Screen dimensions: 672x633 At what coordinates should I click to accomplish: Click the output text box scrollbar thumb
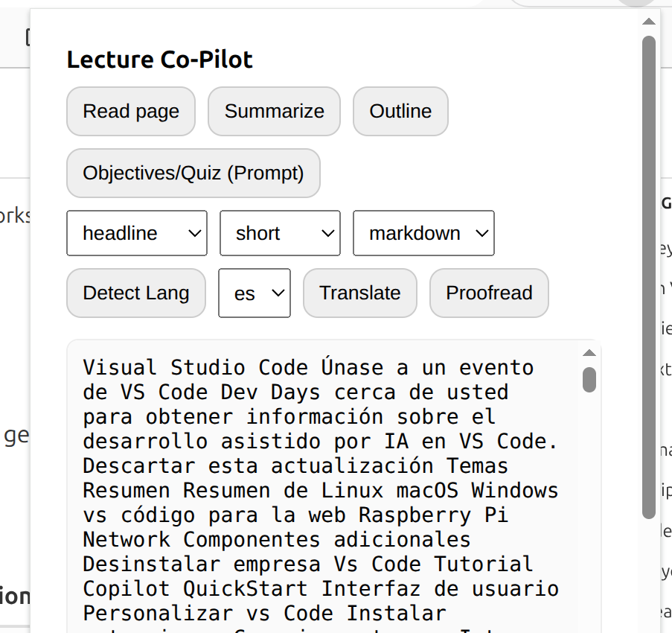click(x=589, y=380)
